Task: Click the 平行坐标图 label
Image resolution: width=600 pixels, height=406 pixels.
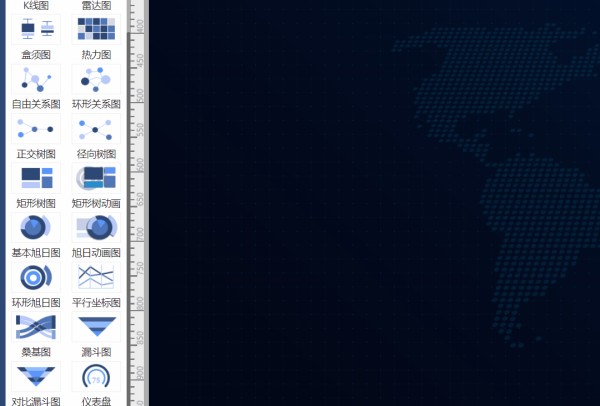Action: (x=96, y=303)
